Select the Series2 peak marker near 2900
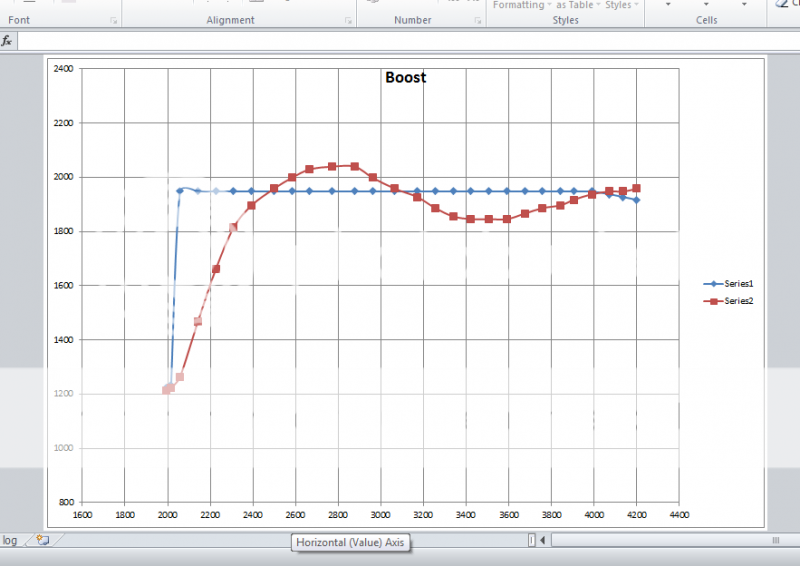 tap(355, 166)
